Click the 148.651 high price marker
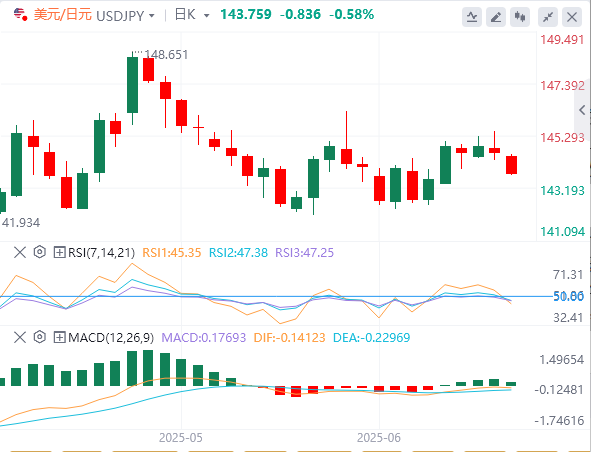The width and height of the screenshot is (591, 452). point(166,55)
